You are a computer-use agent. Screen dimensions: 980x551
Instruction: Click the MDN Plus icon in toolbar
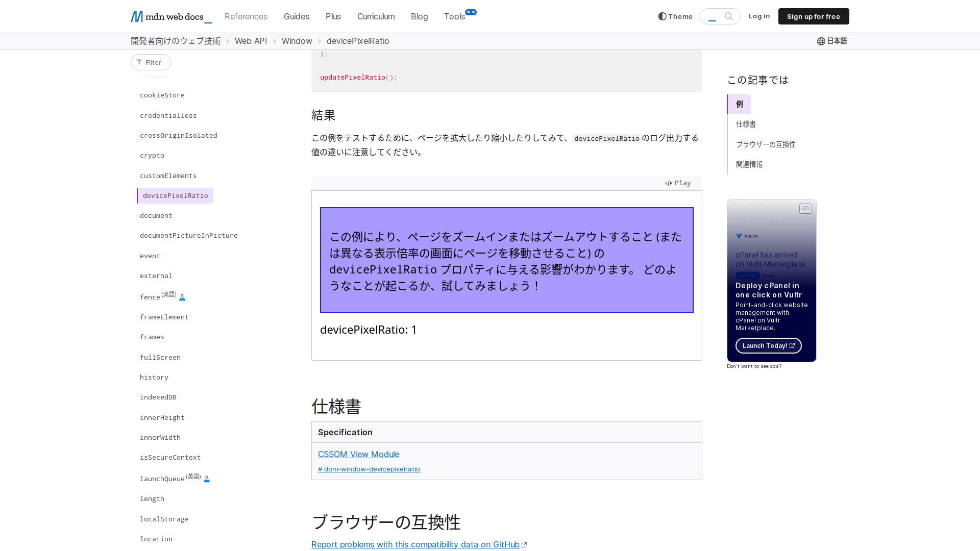333,16
